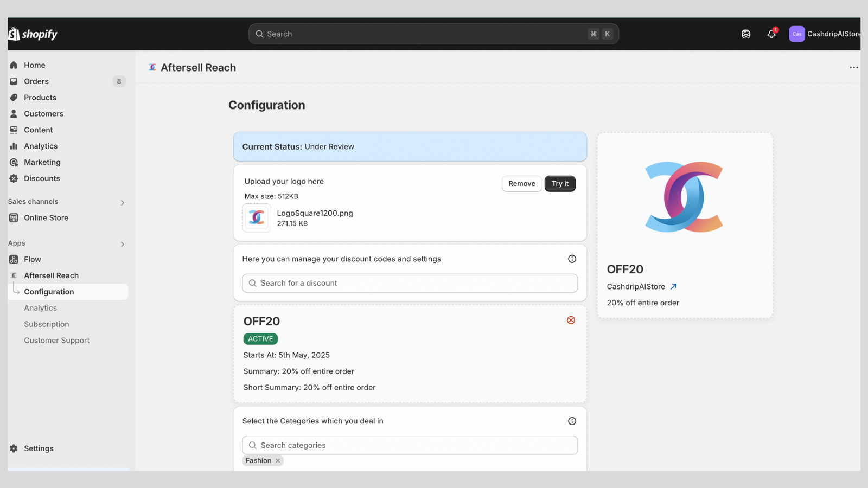Click the command-key shortcut badge
The image size is (868, 488).
(x=593, y=34)
